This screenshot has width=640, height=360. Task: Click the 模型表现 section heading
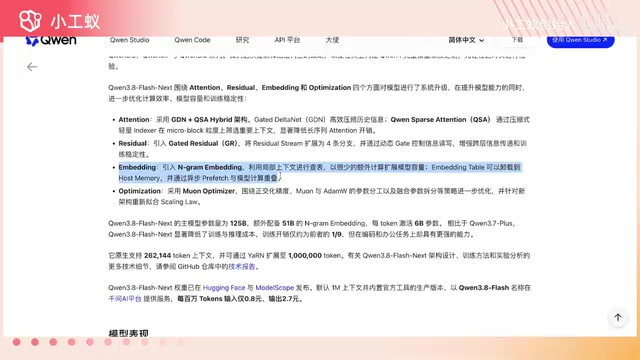(x=129, y=333)
